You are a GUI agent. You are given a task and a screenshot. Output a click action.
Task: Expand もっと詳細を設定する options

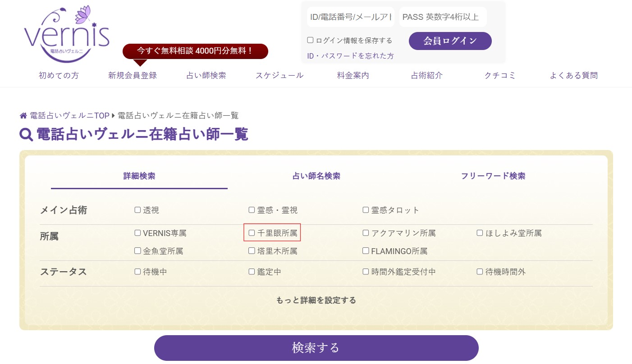click(316, 300)
